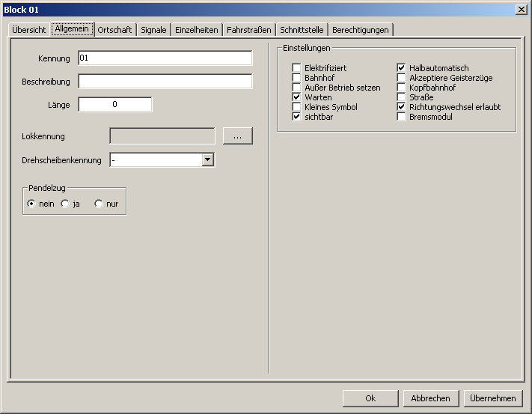Click into the Beschreibung text field

coord(165,82)
